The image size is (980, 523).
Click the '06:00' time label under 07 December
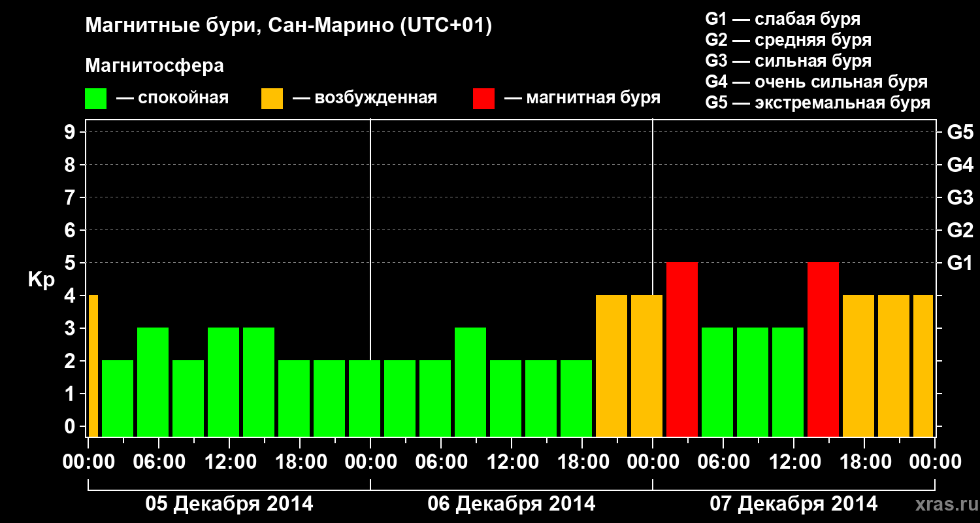pyautogui.click(x=723, y=462)
